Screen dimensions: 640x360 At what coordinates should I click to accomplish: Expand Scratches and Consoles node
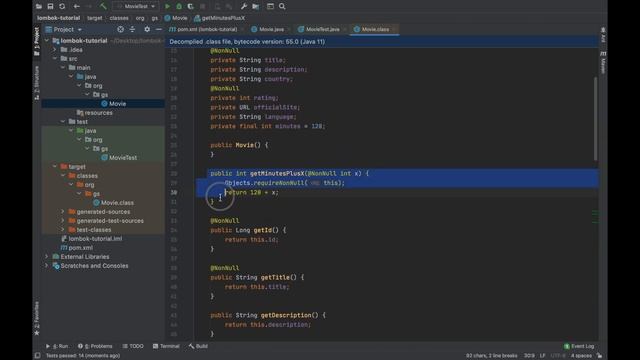point(47,266)
